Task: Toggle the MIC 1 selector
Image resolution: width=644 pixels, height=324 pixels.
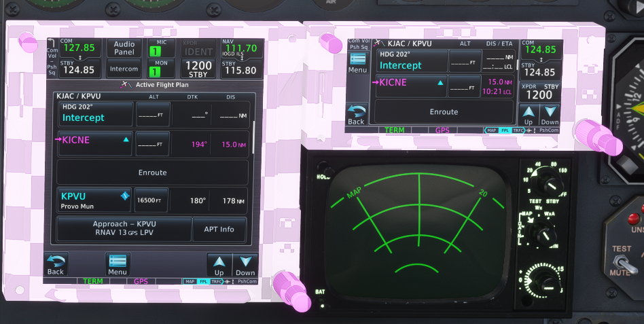Action: point(155,48)
